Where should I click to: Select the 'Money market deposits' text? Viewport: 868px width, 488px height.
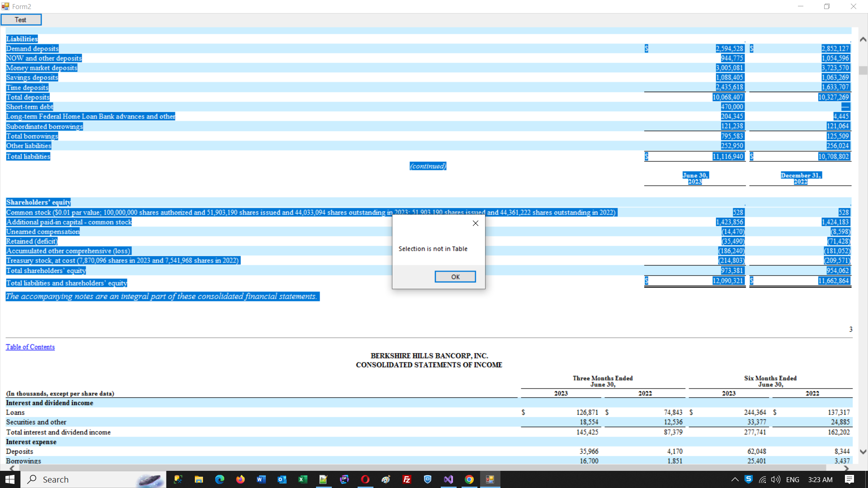tap(42, 68)
